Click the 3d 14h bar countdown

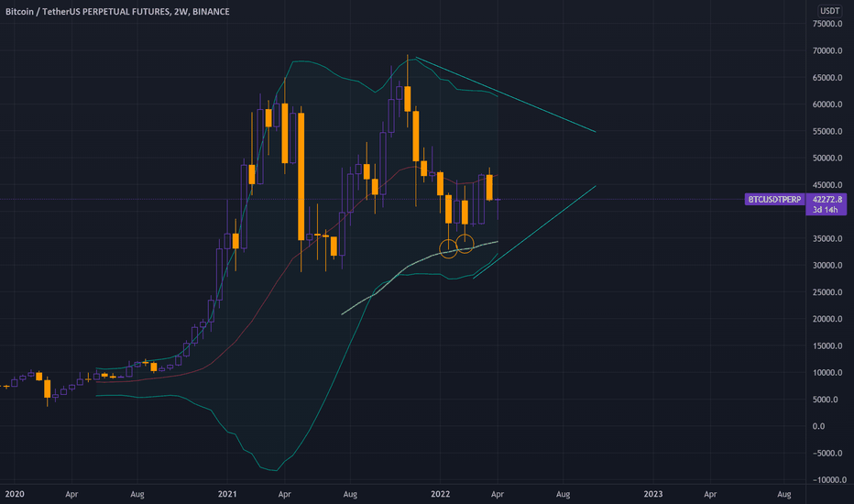click(825, 210)
